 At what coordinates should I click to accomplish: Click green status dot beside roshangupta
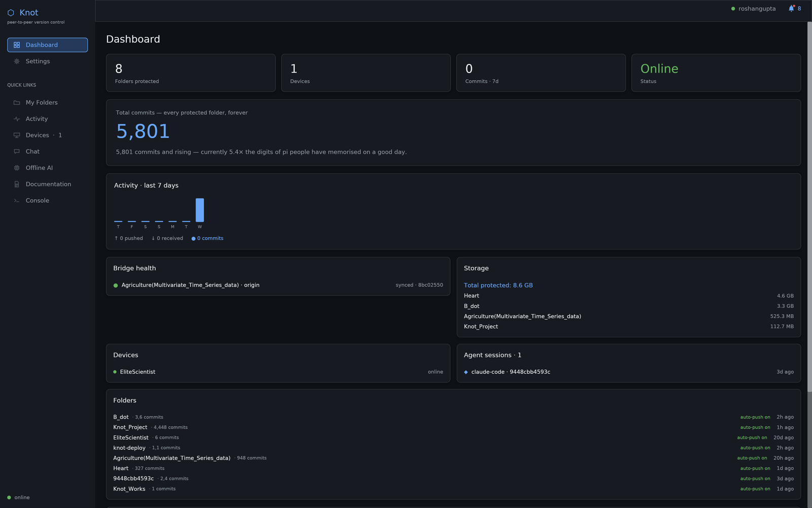tap(733, 9)
